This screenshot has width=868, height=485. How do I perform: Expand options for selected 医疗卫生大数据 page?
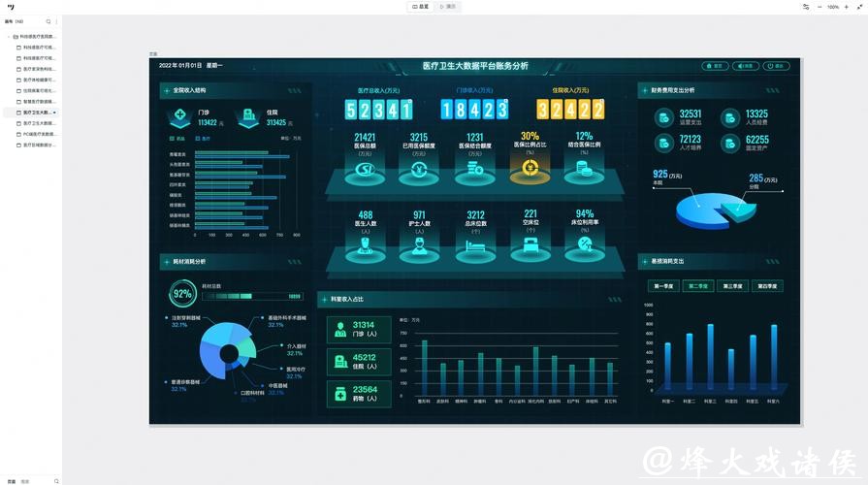pyautogui.click(x=55, y=113)
